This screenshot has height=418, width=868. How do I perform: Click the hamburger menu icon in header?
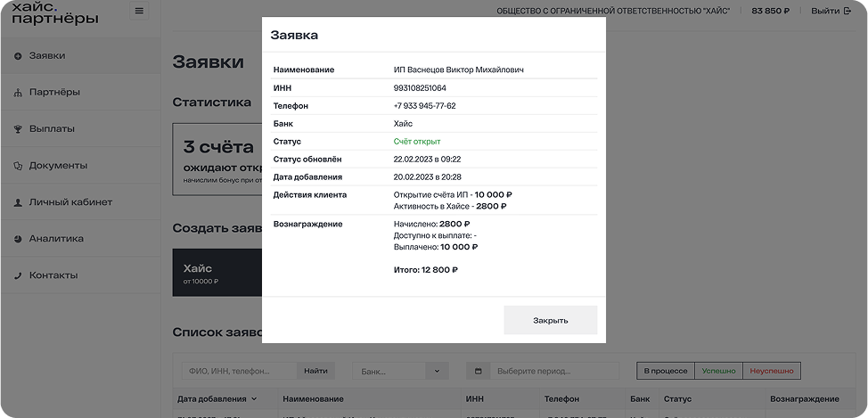(138, 11)
